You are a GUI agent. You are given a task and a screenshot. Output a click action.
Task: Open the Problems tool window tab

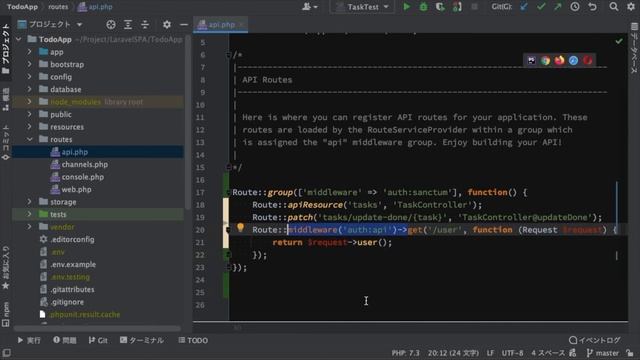click(65, 340)
